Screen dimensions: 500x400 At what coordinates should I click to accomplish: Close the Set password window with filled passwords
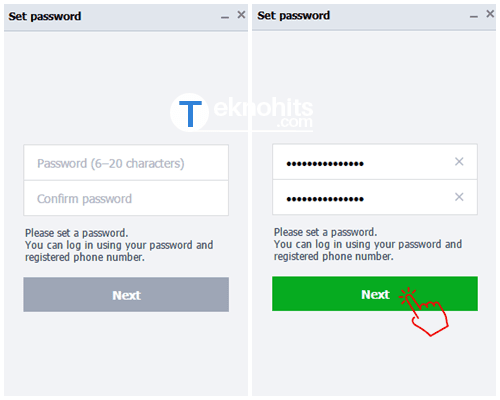pos(490,14)
